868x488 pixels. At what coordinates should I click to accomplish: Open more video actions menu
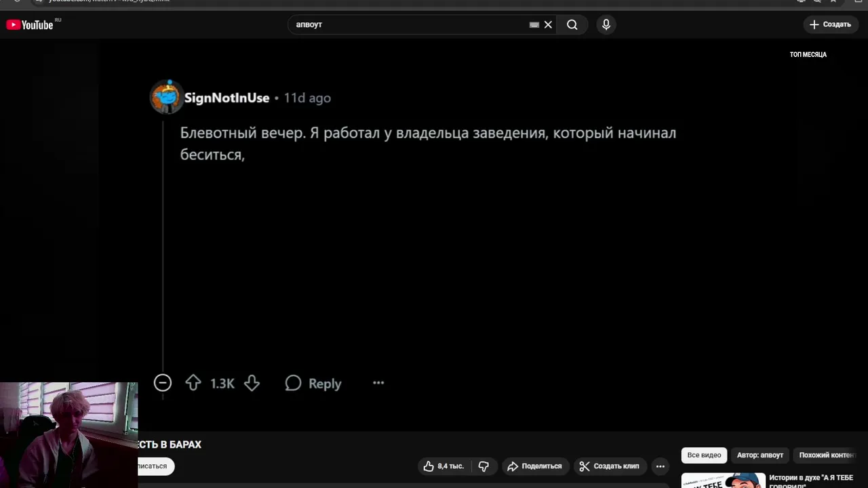[660, 466]
